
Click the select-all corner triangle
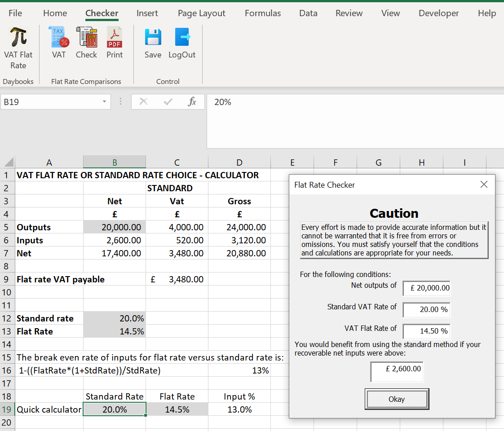pos(9,162)
